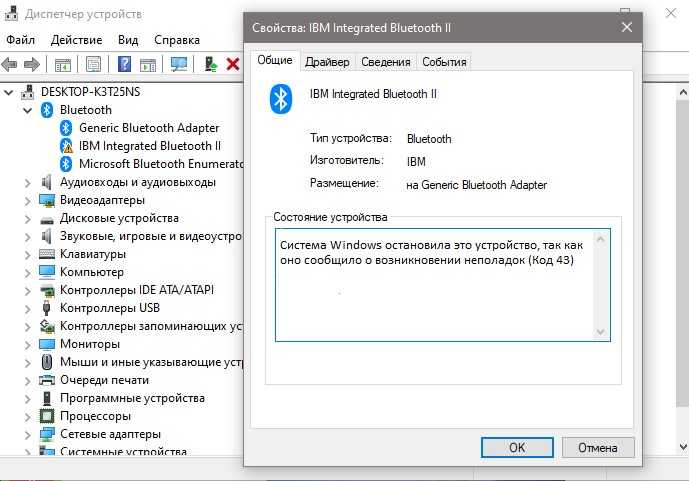This screenshot has width=689, height=481.
Task: Click the action pane toolbar icon
Action: 148,65
